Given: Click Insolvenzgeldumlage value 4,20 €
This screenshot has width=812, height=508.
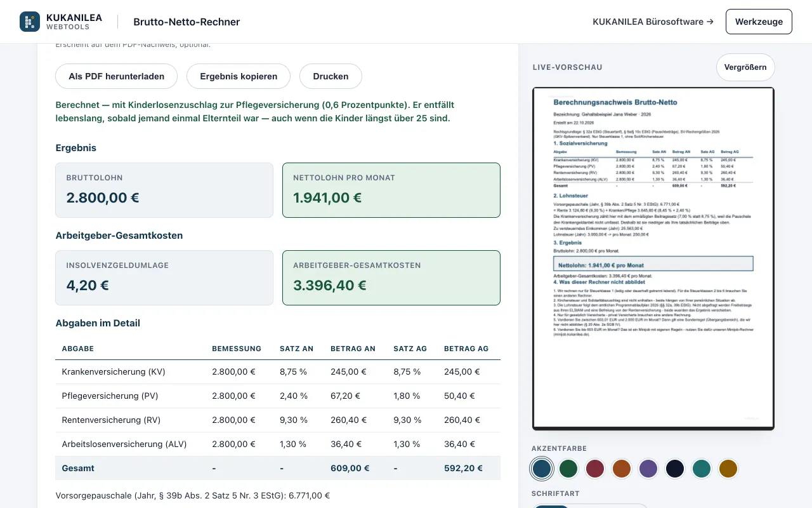Looking at the screenshot, I should pos(88,285).
